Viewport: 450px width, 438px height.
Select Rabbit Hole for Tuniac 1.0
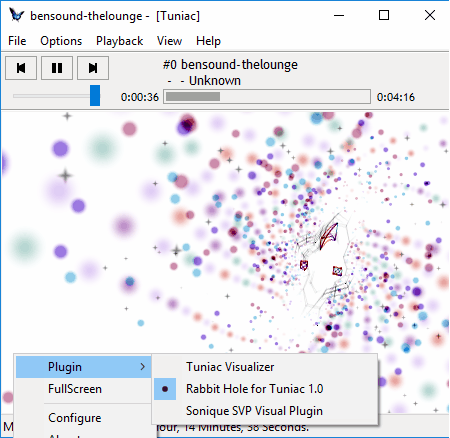265,389
